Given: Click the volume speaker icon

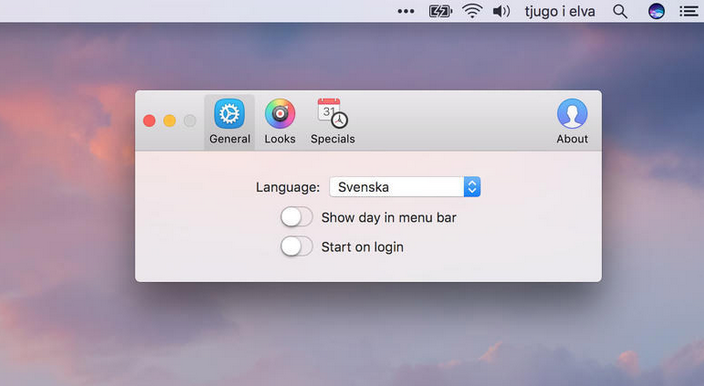Looking at the screenshot, I should (501, 11).
